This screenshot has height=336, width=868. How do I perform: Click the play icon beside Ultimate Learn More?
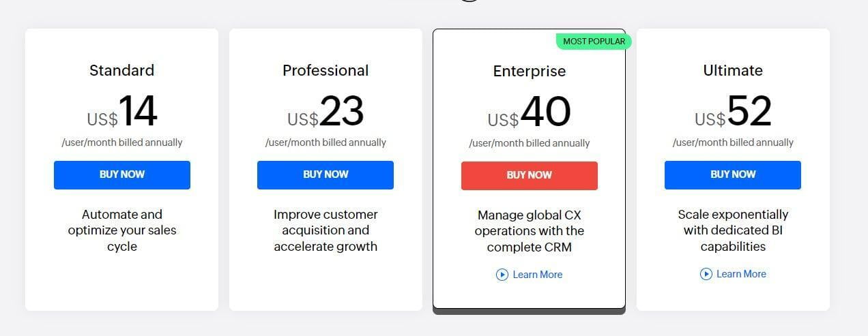pyautogui.click(x=706, y=274)
